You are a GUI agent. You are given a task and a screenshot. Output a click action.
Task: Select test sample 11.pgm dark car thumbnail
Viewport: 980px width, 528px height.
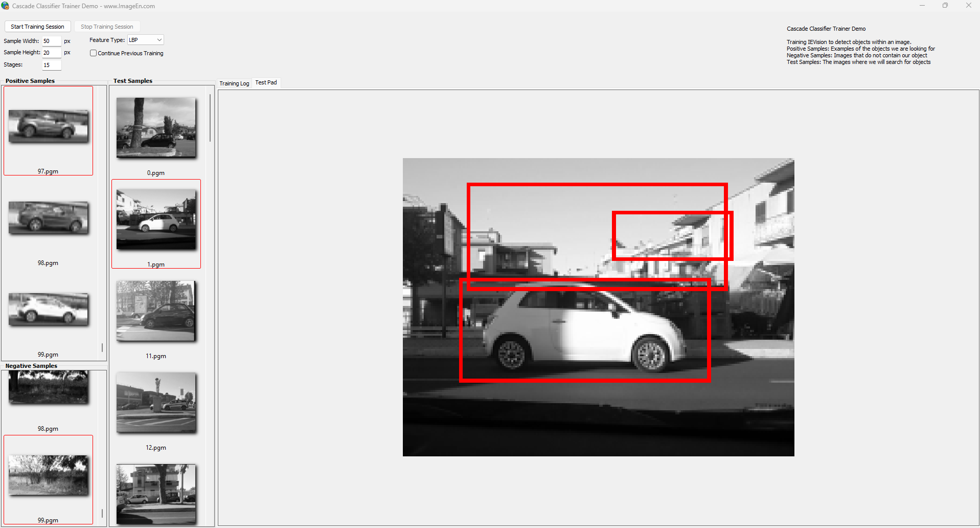pos(156,311)
